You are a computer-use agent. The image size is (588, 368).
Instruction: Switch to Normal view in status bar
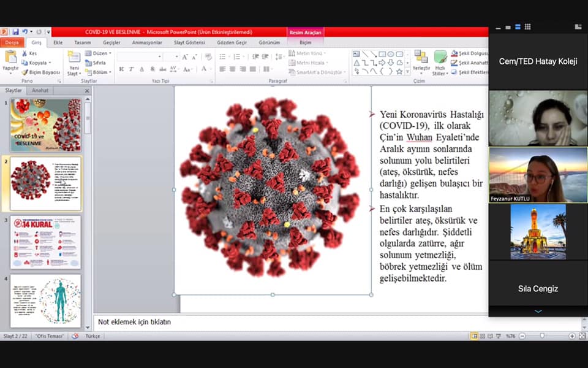tap(474, 336)
